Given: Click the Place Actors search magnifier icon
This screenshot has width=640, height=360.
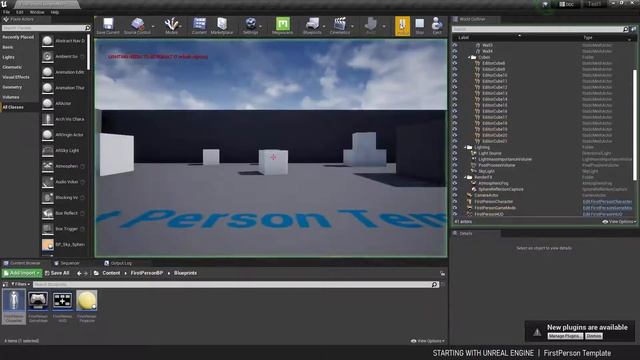Looking at the screenshot, I should [x=87, y=28].
